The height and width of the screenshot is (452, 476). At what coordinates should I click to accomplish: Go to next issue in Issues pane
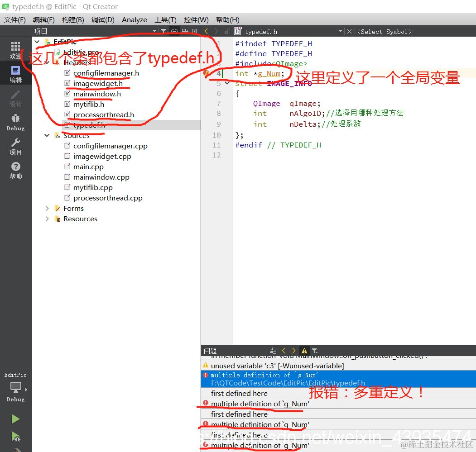tap(293, 351)
